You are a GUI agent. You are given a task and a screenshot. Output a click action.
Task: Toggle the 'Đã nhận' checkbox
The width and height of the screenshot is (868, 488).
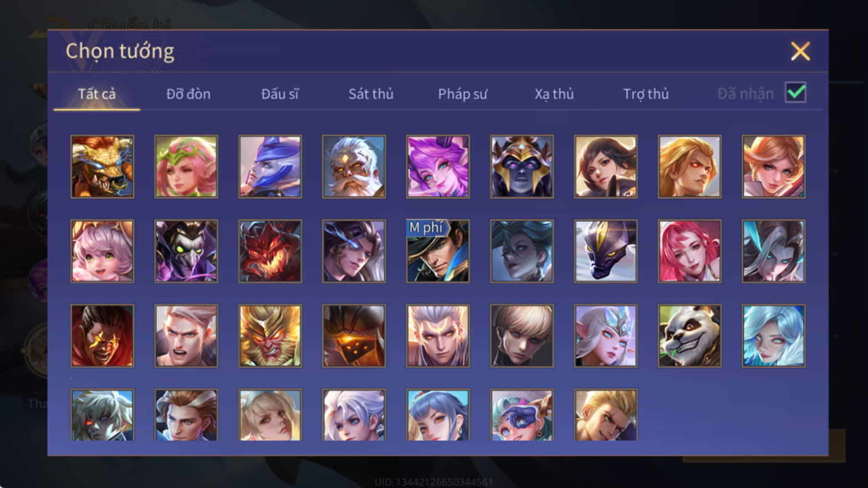click(795, 93)
